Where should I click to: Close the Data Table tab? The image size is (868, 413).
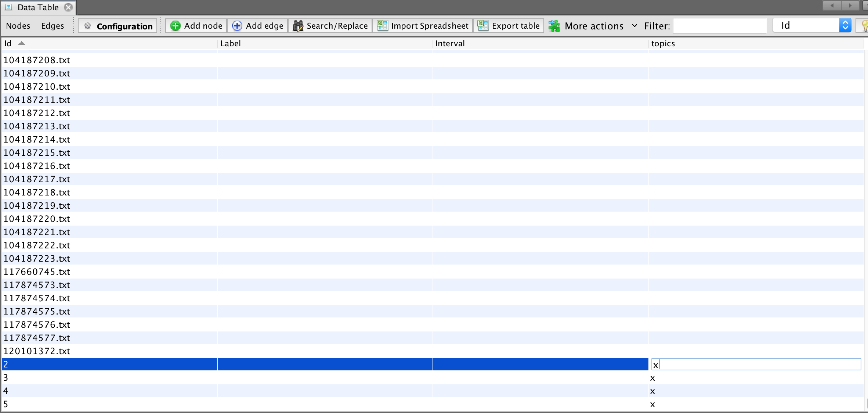point(68,7)
